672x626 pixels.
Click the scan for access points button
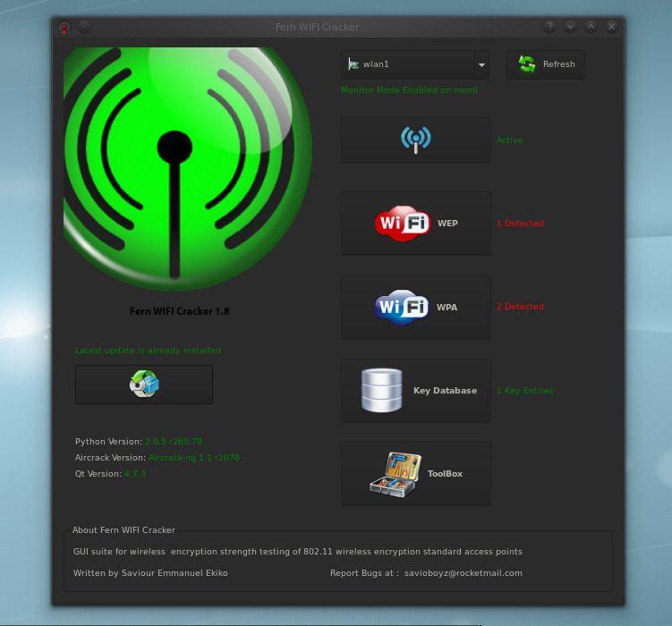(416, 140)
